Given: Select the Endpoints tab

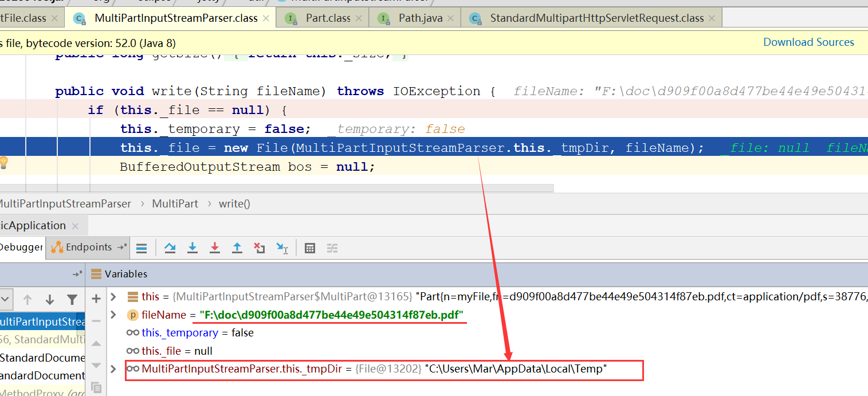Looking at the screenshot, I should click(87, 248).
